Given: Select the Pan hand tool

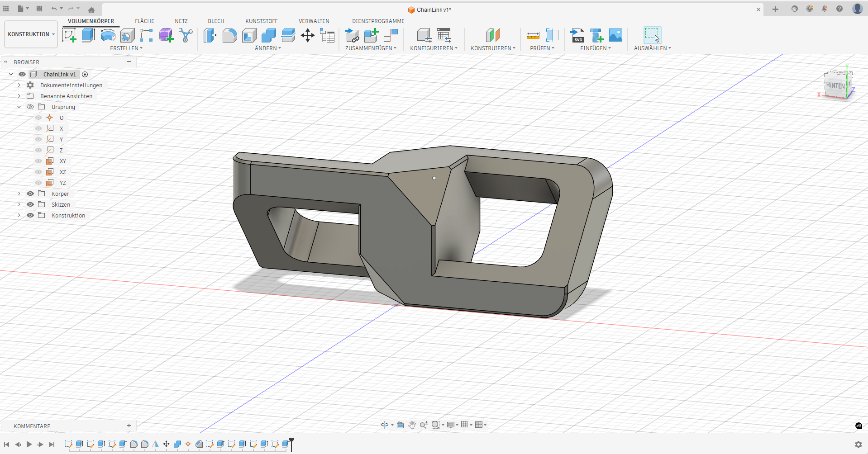Looking at the screenshot, I should [x=412, y=425].
